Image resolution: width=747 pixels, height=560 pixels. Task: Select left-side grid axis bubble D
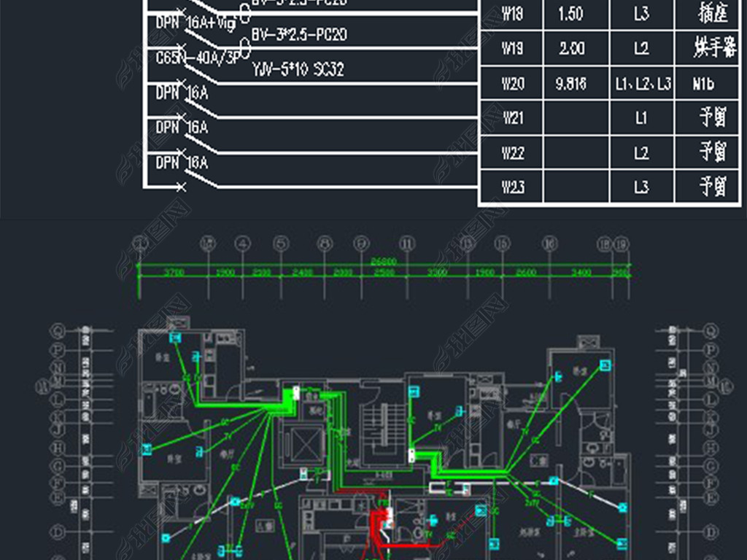tap(58, 531)
